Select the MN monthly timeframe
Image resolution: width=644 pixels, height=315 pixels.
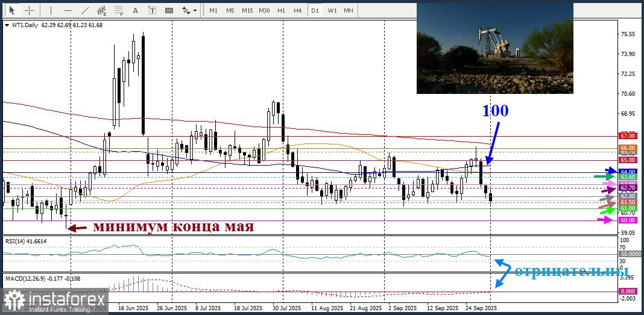pos(349,10)
